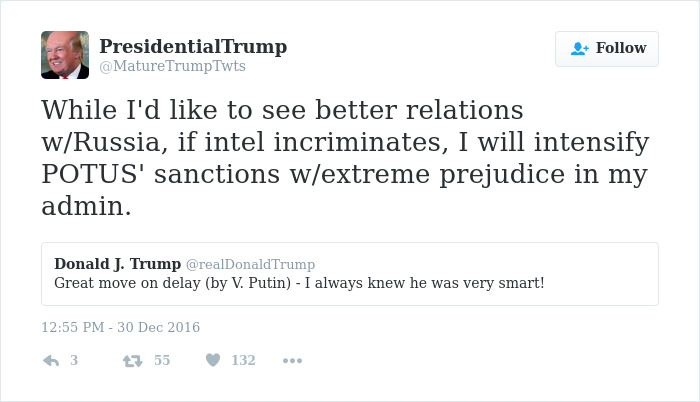The image size is (700, 402).
Task: Retweet using the retweet arrows icon
Action: point(131,360)
